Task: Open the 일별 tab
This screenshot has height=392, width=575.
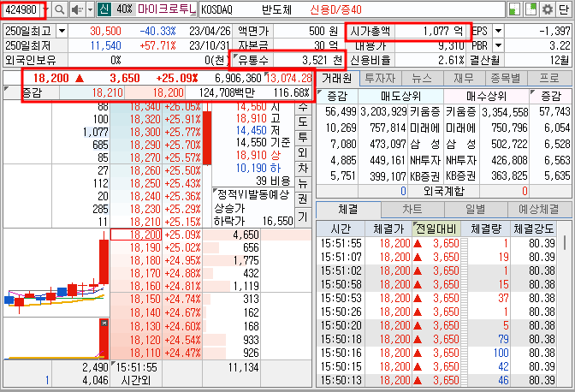Action: [x=476, y=210]
